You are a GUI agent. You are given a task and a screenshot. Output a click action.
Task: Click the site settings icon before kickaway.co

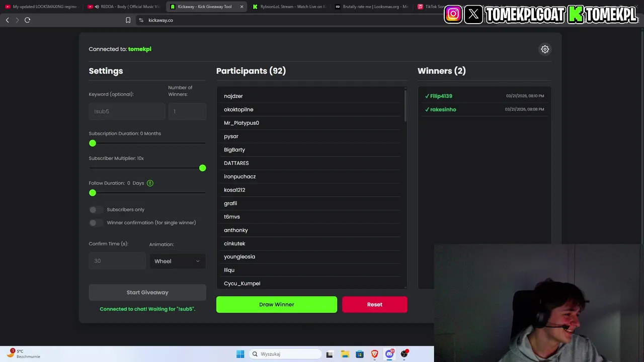141,20
